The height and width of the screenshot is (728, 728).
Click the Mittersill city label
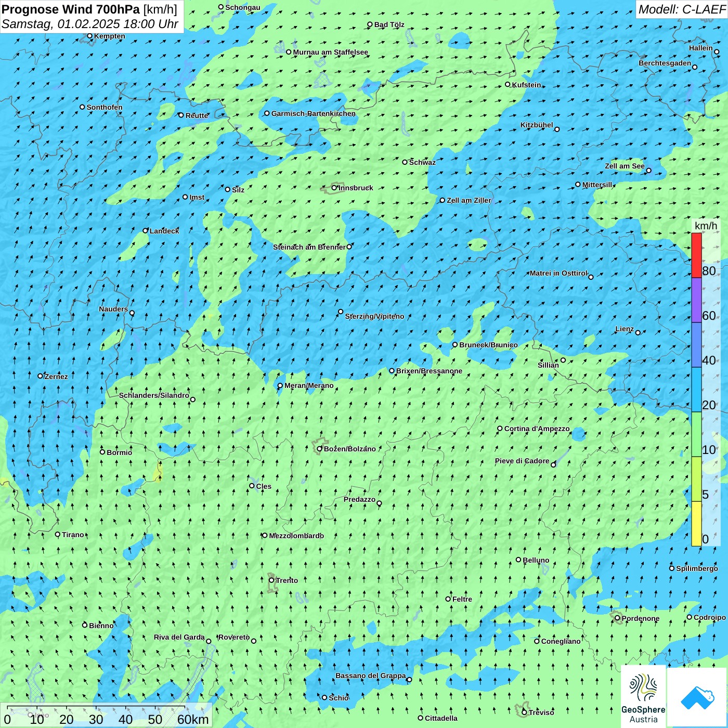point(597,185)
